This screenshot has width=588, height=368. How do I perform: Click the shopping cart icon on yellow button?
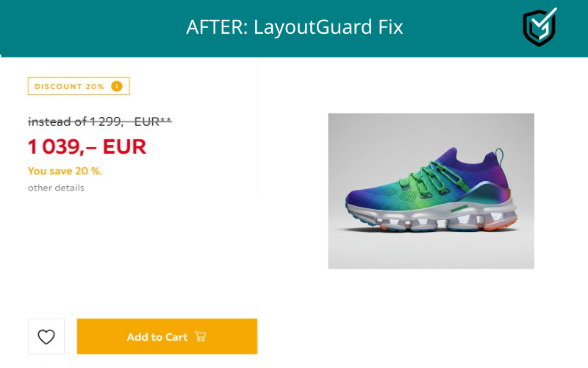point(201,336)
